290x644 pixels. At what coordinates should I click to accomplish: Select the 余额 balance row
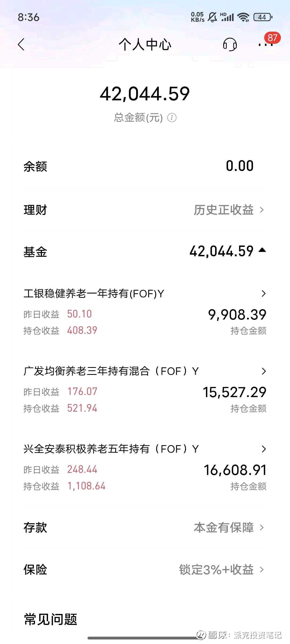[145, 166]
